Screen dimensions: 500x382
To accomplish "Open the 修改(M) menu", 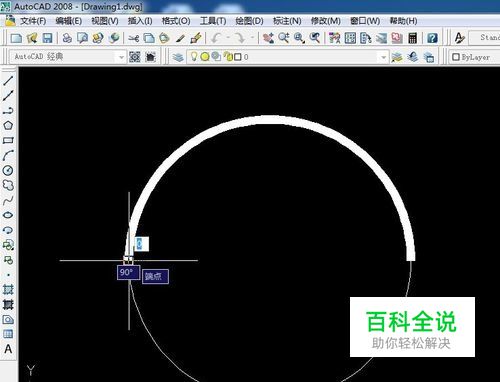I will (x=326, y=21).
